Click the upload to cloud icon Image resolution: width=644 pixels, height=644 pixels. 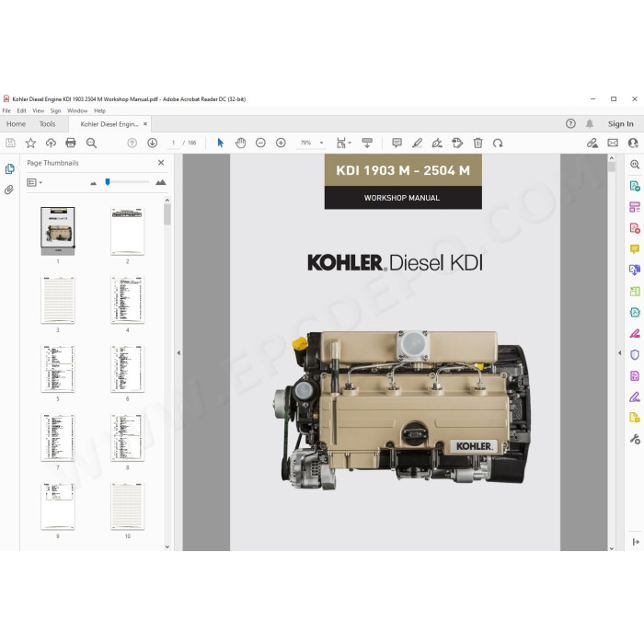[x=51, y=143]
